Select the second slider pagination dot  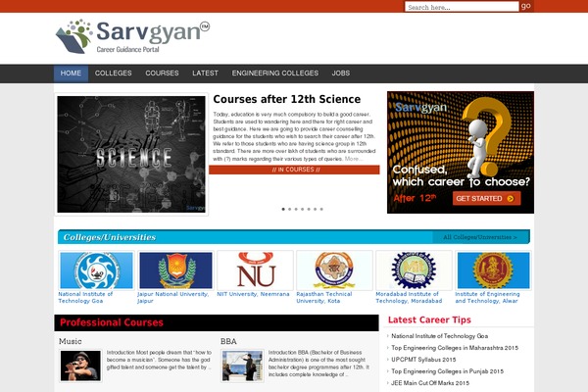click(289, 209)
